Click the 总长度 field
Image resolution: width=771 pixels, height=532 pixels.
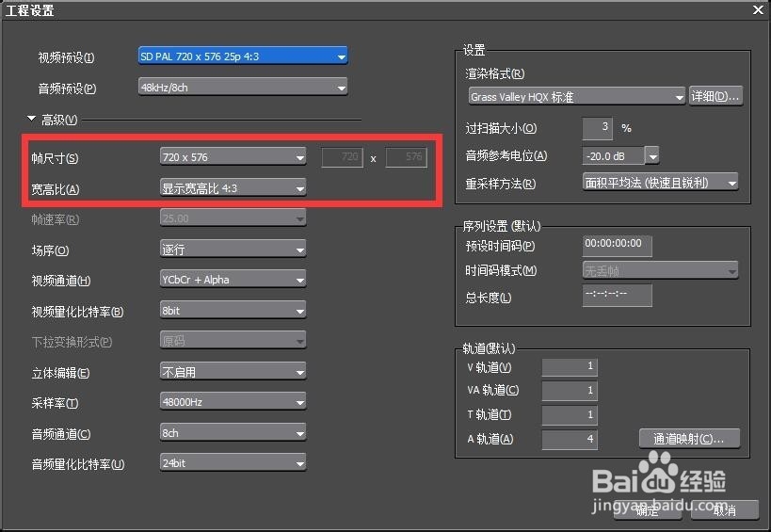(618, 295)
